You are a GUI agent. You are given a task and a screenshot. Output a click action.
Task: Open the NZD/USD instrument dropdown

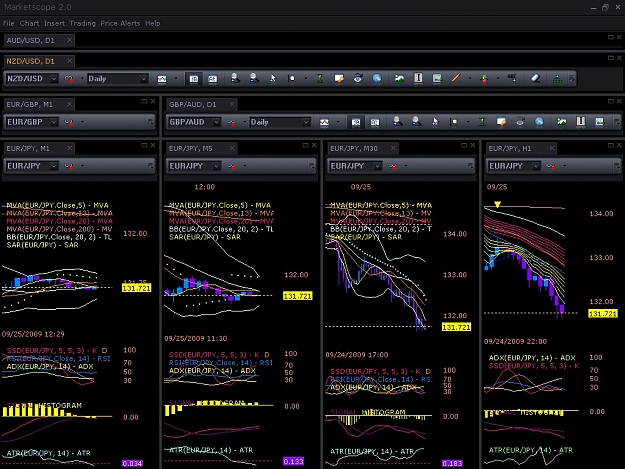[x=54, y=79]
